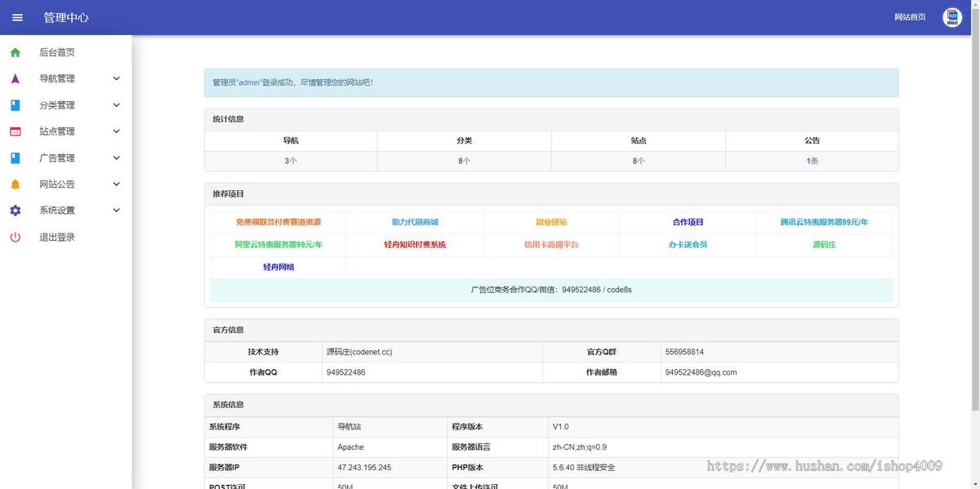Open the 信用卡高佣平台 link

(551, 245)
